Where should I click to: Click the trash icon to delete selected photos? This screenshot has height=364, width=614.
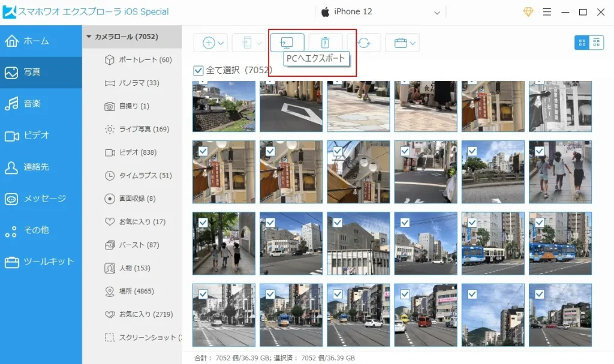(326, 42)
